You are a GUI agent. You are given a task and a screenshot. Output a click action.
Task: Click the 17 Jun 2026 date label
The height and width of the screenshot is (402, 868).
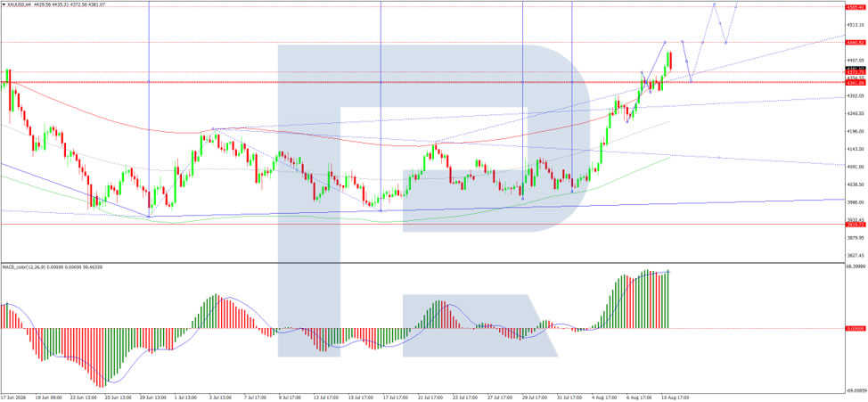click(13, 398)
